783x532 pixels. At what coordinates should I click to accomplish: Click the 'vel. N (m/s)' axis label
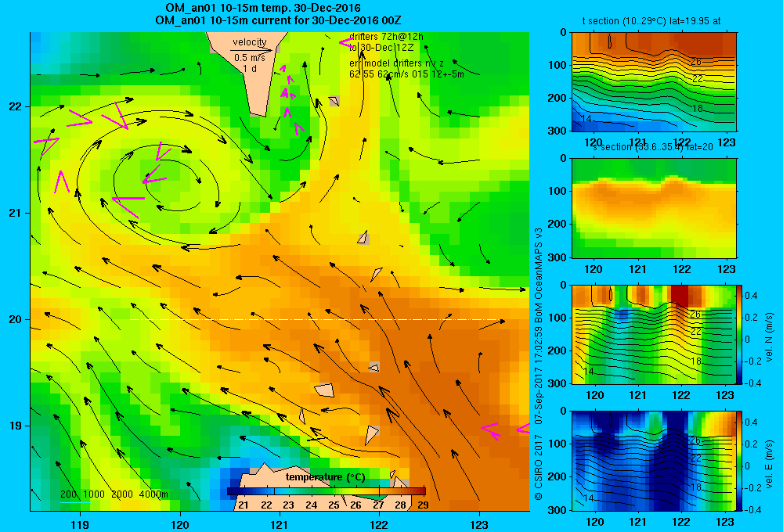770,337
